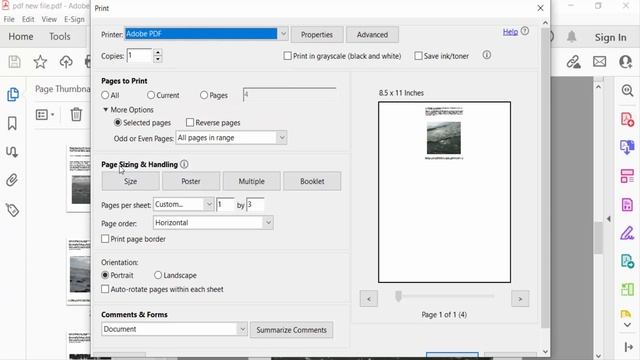Open the Edit menu
640x360 pixels.
click(28, 19)
